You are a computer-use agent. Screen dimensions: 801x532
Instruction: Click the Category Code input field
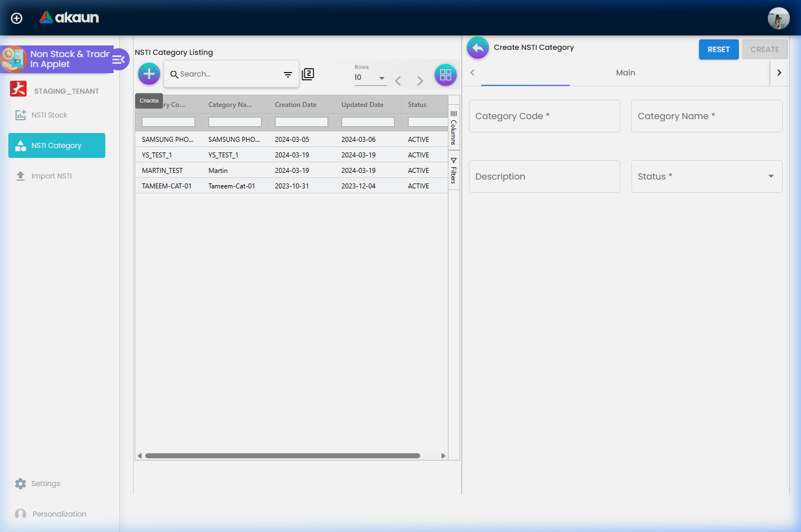tap(544, 116)
